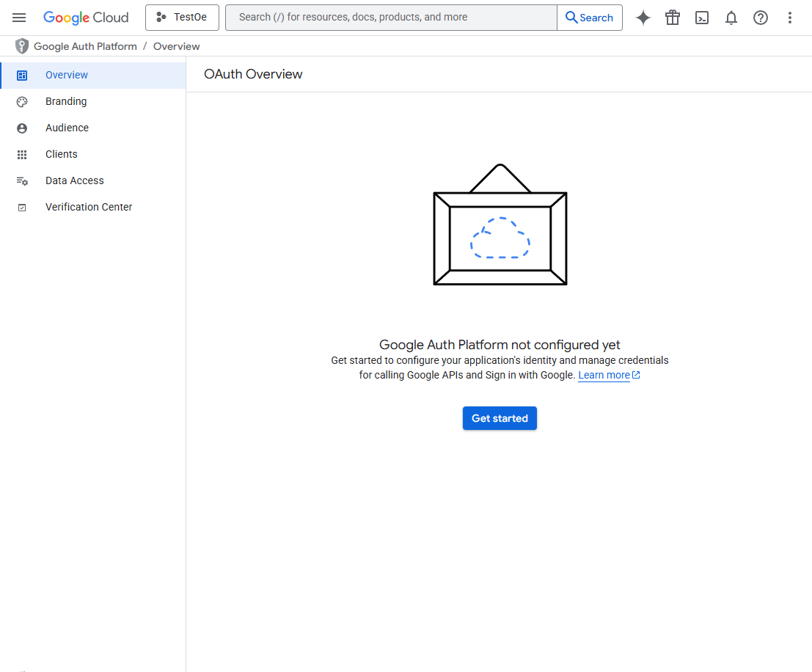
Task: Open the TestOe project picker
Action: 183,18
